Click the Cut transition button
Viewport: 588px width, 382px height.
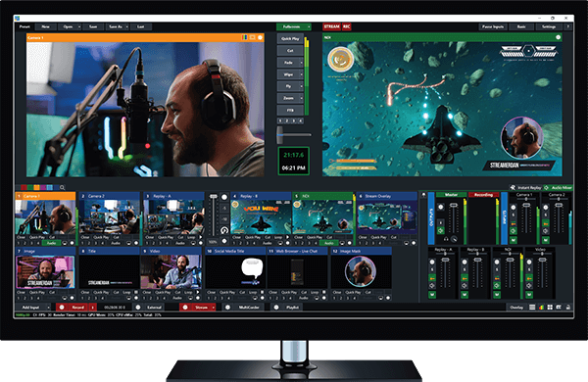pyautogui.click(x=290, y=51)
